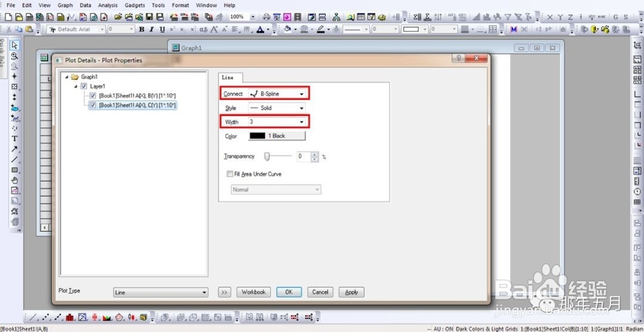Click the Print icon
Image resolution: width=644 pixels, height=332 pixels.
[267, 17]
